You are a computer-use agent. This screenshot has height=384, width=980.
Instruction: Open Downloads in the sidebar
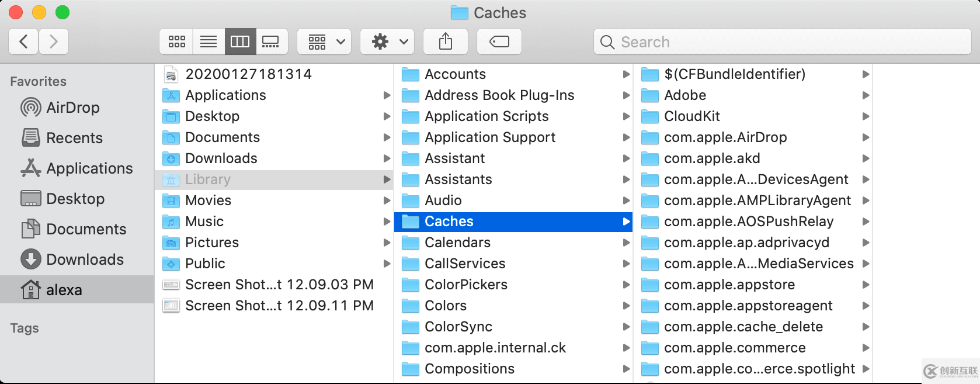(x=77, y=260)
